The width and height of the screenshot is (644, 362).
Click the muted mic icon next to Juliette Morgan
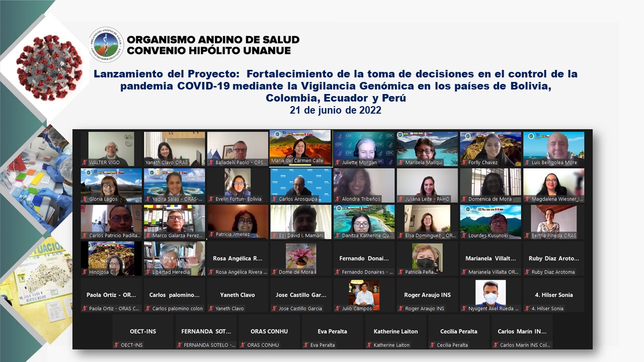coord(338,163)
